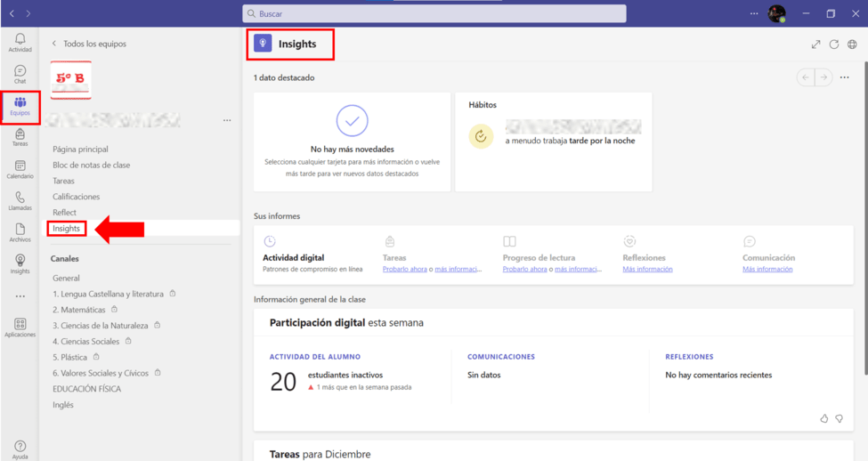Click the clock icon of Actividad digital
868x461 pixels.
pyautogui.click(x=270, y=241)
